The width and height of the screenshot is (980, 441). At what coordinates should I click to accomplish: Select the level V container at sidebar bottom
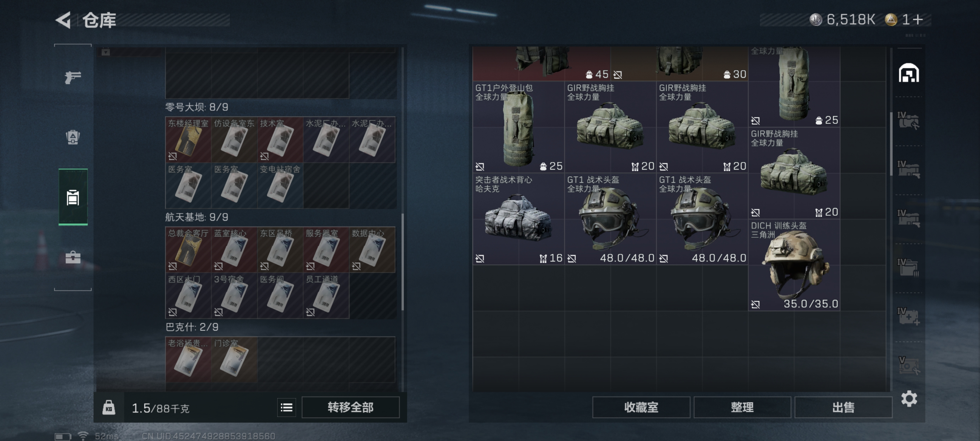tap(908, 365)
